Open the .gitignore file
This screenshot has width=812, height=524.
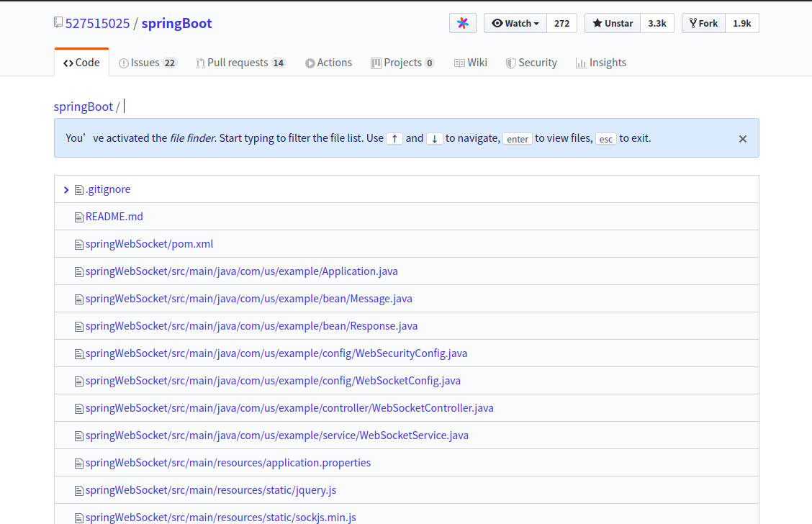(x=108, y=189)
